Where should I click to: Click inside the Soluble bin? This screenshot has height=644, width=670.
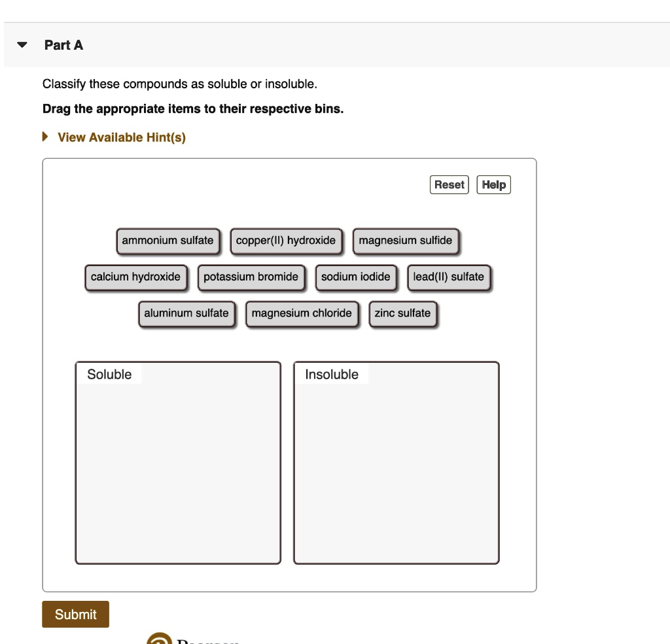tap(178, 463)
